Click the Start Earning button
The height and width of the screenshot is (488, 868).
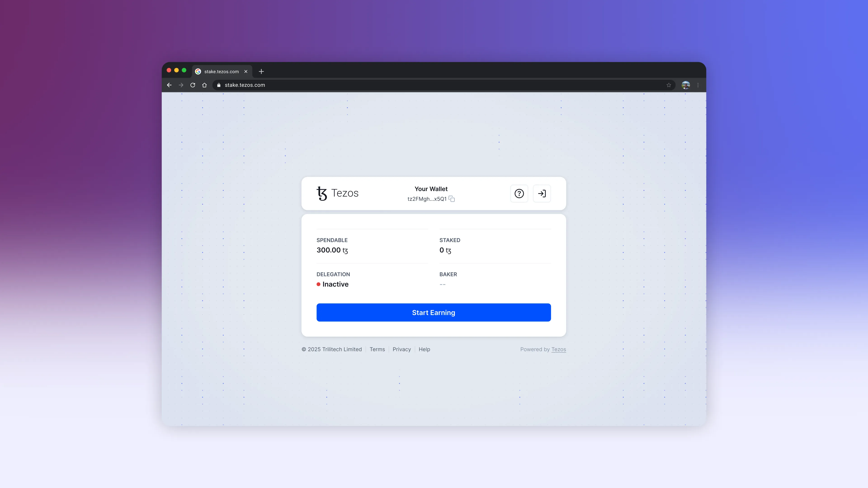pyautogui.click(x=434, y=312)
